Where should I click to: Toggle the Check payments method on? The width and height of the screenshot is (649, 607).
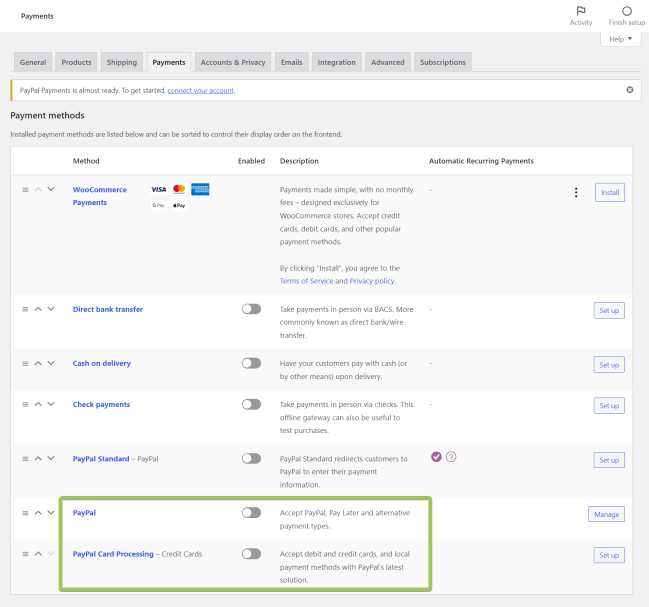(x=251, y=405)
